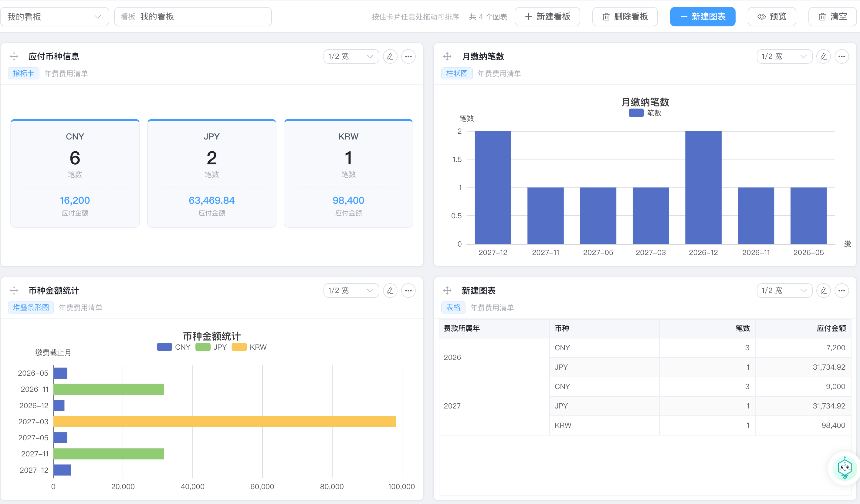Click the 看板 name input field

point(193,17)
